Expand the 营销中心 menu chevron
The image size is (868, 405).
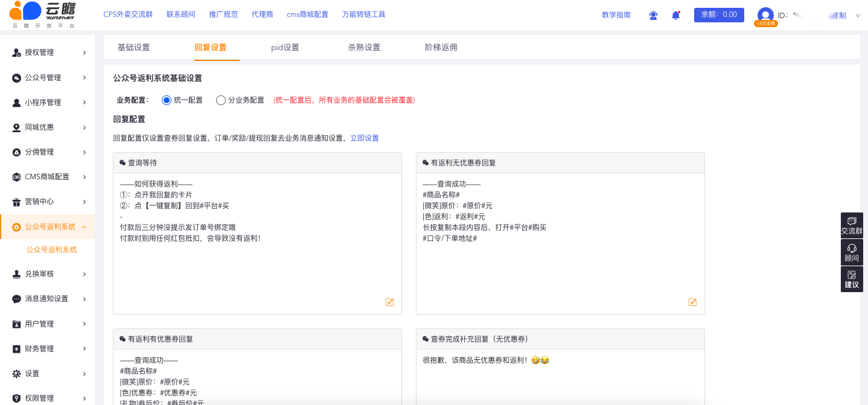point(85,202)
